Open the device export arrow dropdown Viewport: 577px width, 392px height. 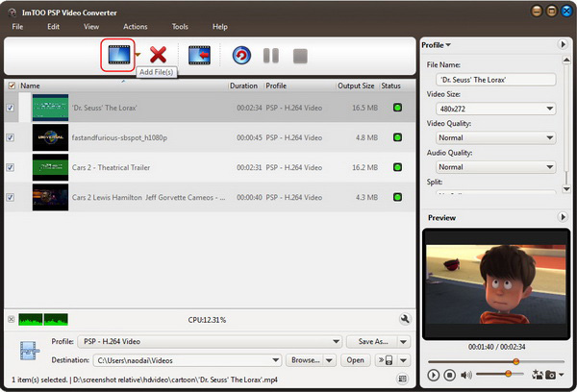coord(403,360)
